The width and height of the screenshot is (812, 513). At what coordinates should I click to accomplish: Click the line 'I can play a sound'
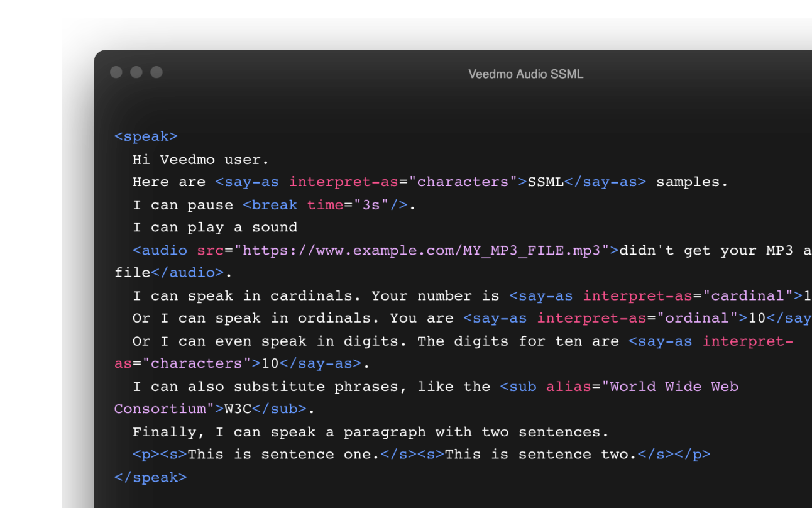pyautogui.click(x=215, y=228)
